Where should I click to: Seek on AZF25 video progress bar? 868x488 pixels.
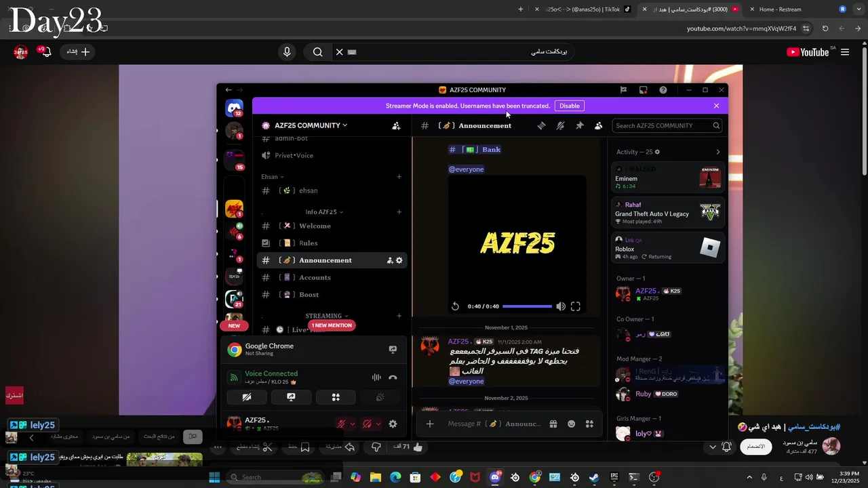tap(527, 306)
